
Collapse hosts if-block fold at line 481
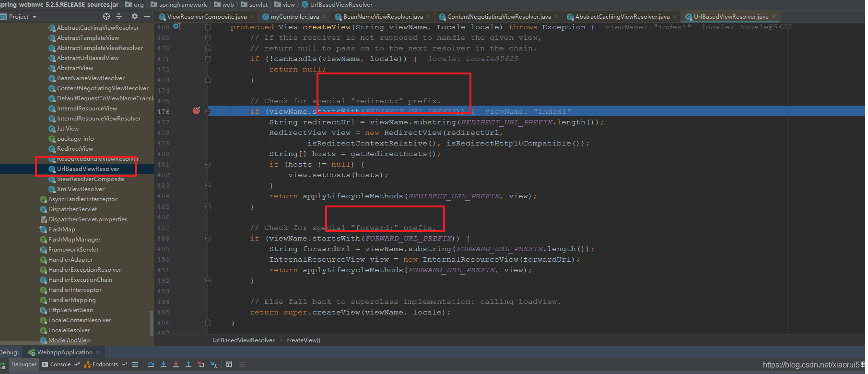tap(208, 164)
